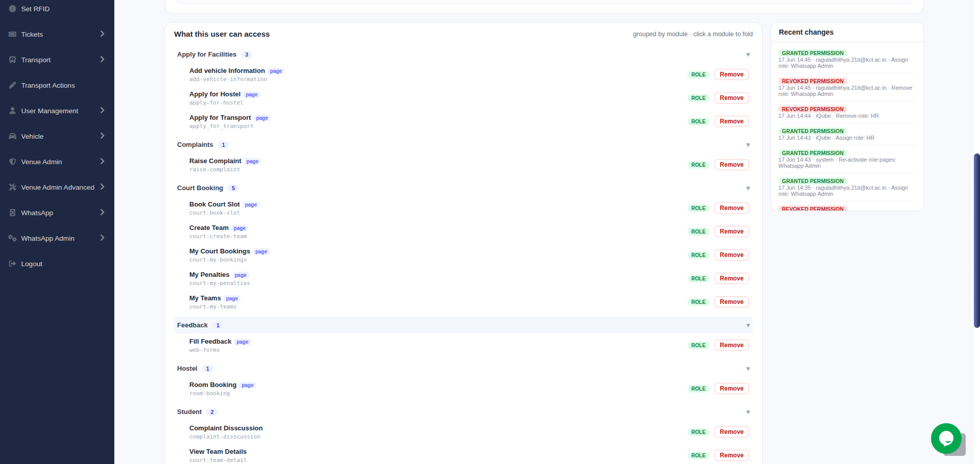The image size is (980, 464).
Task: Click the ROLE badge for Raise Complaint
Action: coord(698,165)
